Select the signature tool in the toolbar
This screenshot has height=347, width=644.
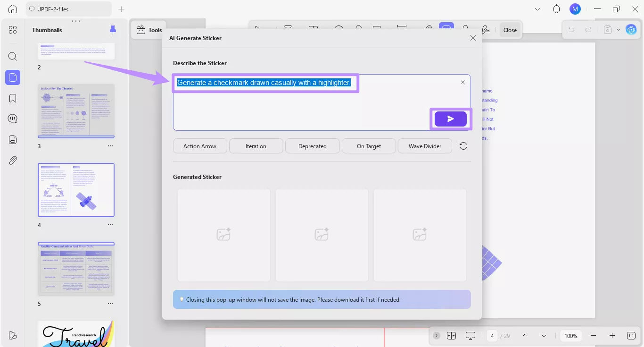coord(486,30)
